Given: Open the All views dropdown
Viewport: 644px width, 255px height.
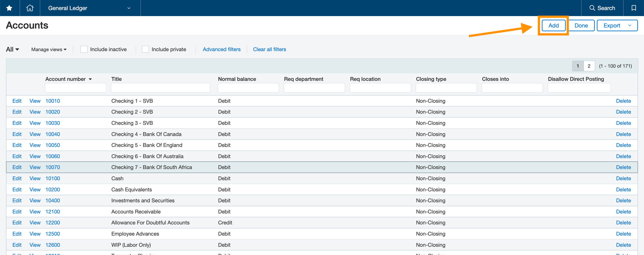Looking at the screenshot, I should tap(13, 49).
